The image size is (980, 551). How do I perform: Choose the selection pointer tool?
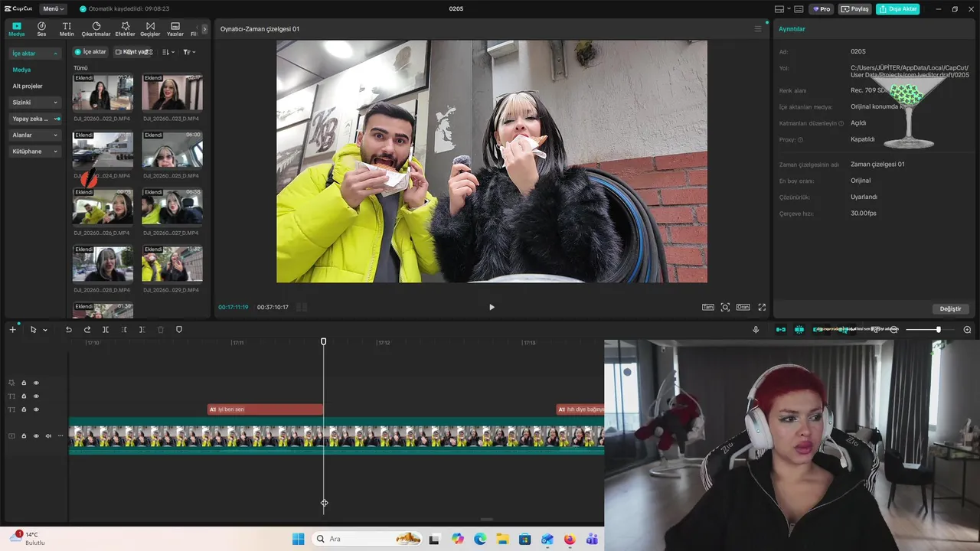click(x=33, y=330)
